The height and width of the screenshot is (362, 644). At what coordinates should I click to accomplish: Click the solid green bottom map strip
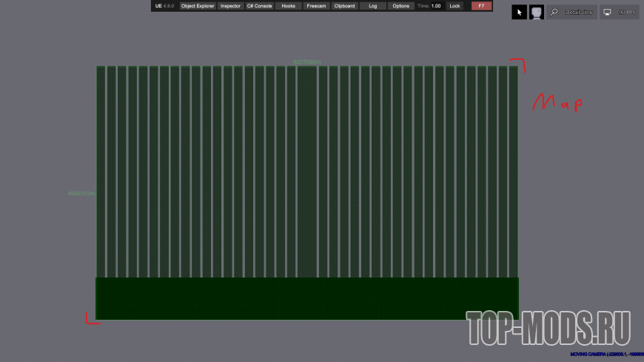pos(307,298)
